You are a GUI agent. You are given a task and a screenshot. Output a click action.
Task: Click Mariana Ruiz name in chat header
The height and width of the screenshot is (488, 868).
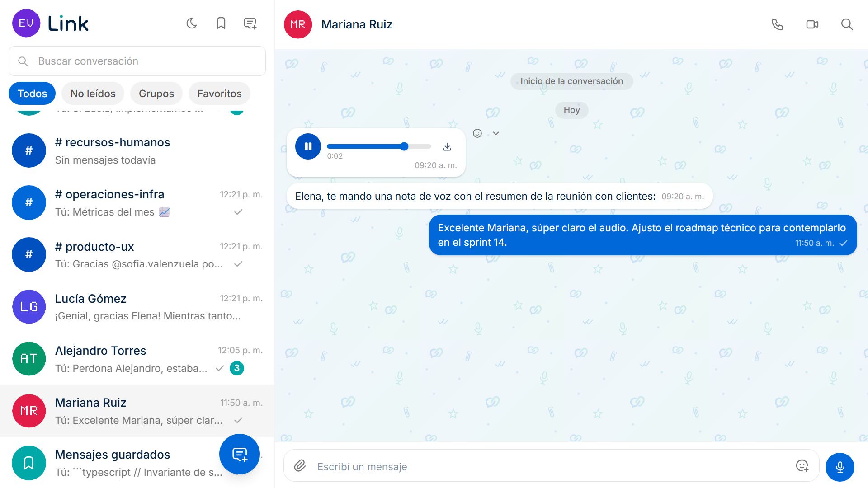[357, 24]
